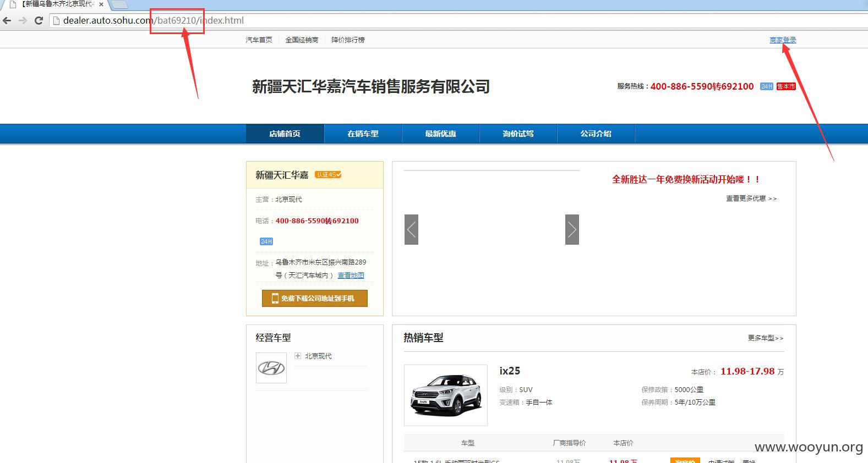Close the current browser tab

(x=101, y=4)
